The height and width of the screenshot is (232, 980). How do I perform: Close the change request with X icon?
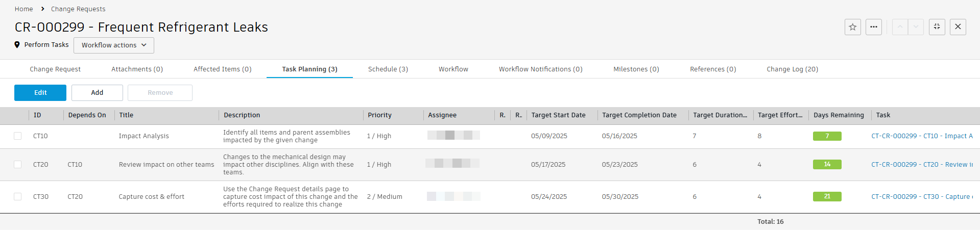click(958, 27)
